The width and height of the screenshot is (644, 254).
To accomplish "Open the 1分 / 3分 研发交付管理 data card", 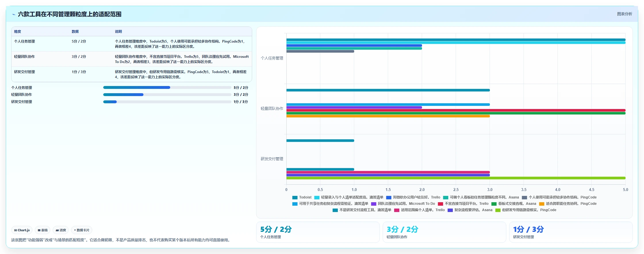I will click(x=571, y=232).
